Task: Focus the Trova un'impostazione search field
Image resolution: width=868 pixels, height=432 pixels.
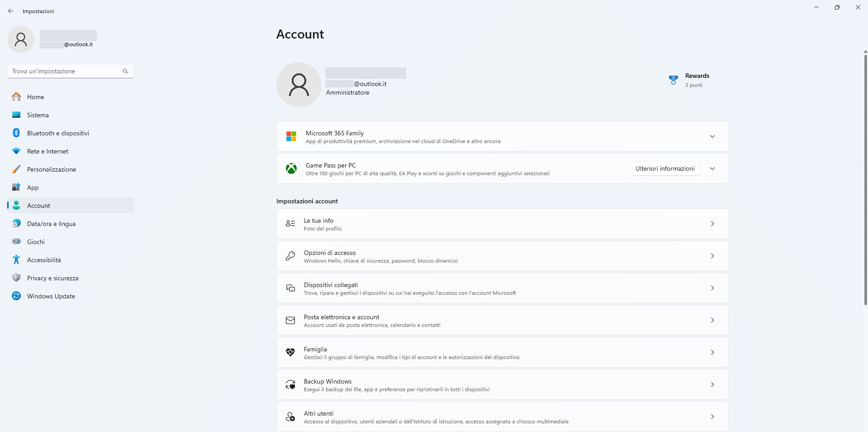Action: [66, 71]
